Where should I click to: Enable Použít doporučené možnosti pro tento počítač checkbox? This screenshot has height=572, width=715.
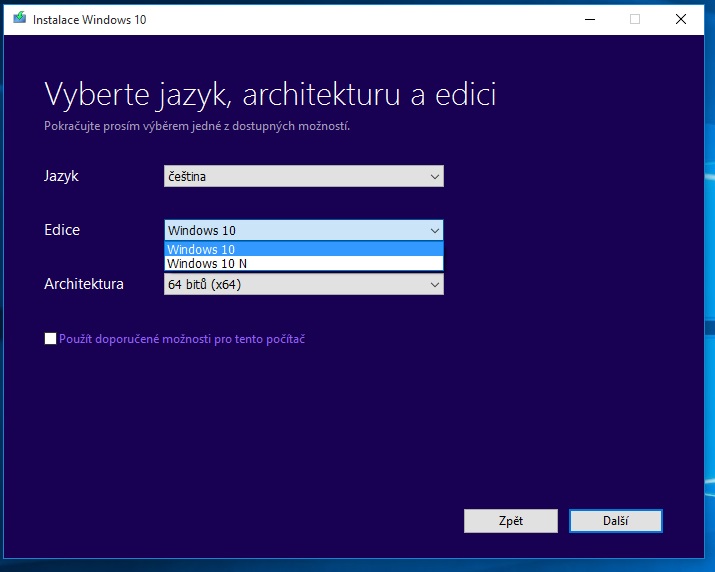[50, 338]
